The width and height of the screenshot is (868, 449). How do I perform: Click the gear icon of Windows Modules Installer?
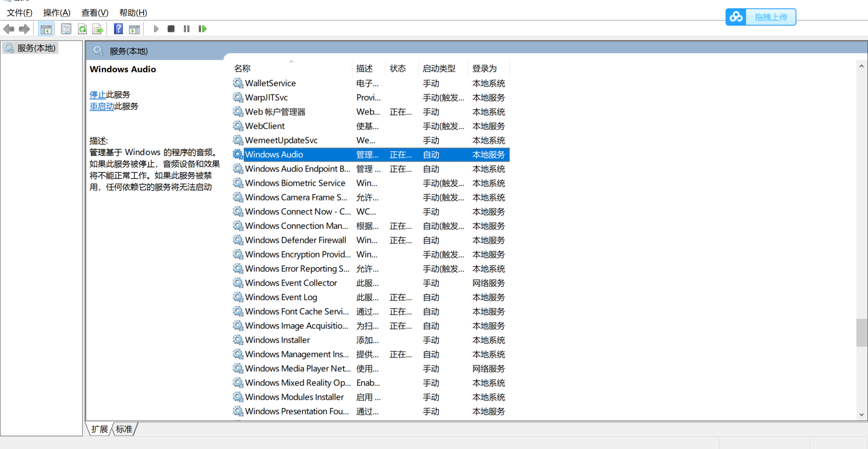[238, 397]
